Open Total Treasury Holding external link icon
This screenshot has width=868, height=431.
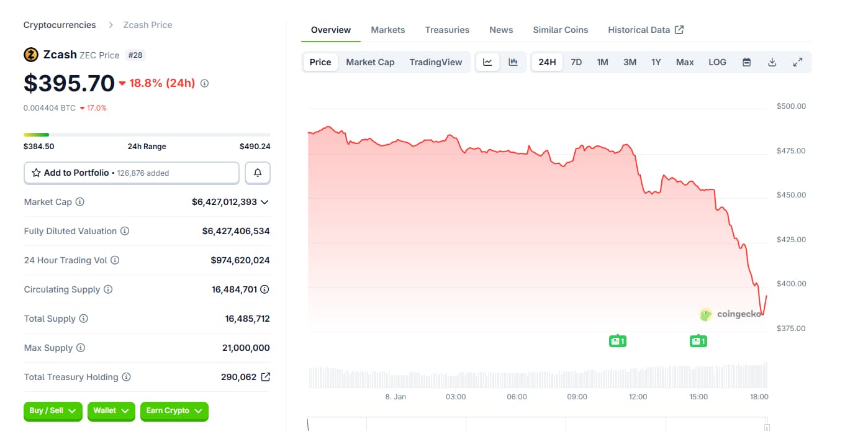coord(266,377)
